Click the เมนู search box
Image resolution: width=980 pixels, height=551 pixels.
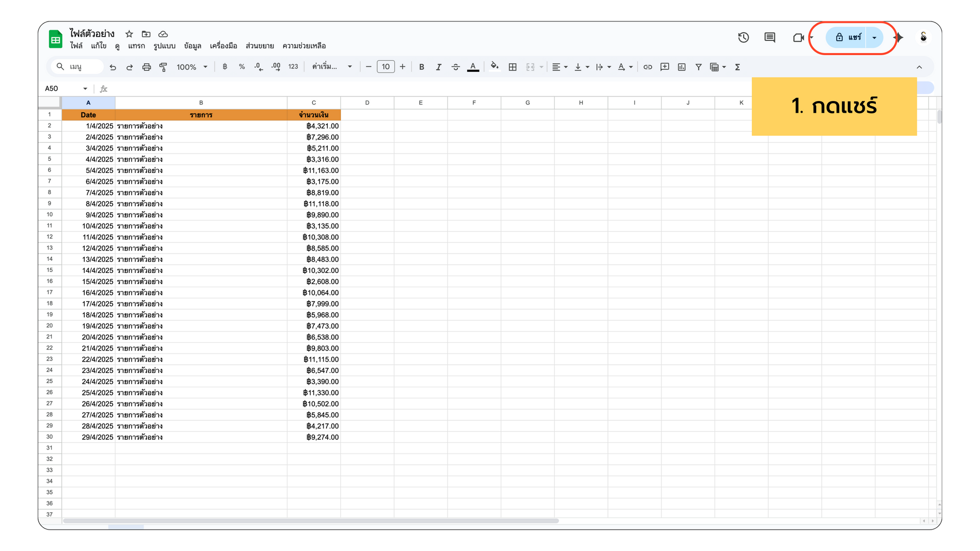tap(78, 67)
